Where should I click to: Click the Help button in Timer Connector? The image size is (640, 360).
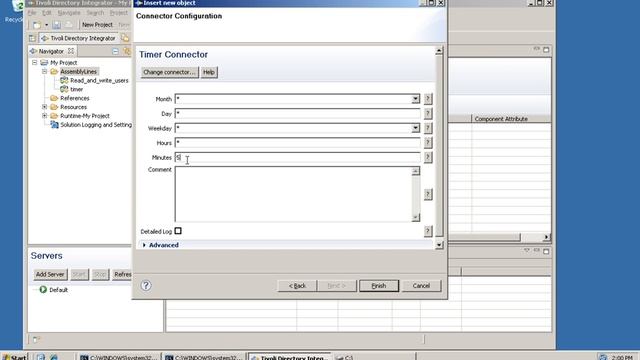coord(209,72)
